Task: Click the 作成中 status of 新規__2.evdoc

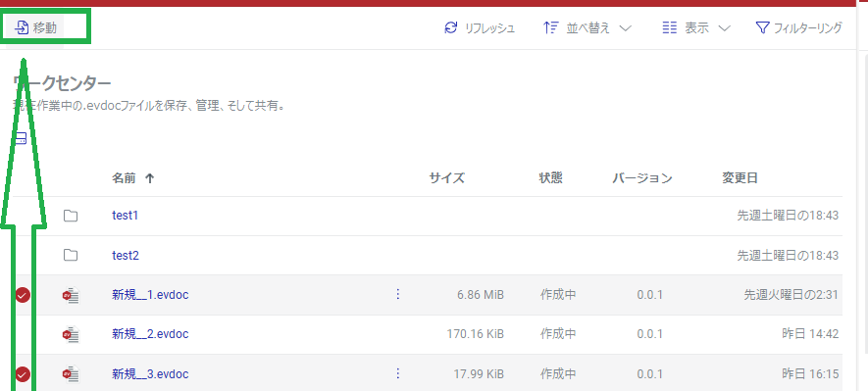Action: click(x=558, y=334)
